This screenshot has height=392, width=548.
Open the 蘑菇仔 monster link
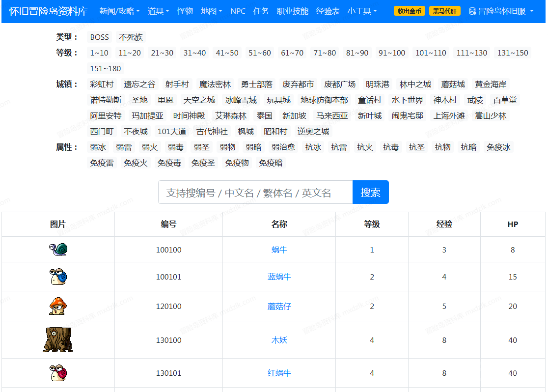pyautogui.click(x=279, y=307)
